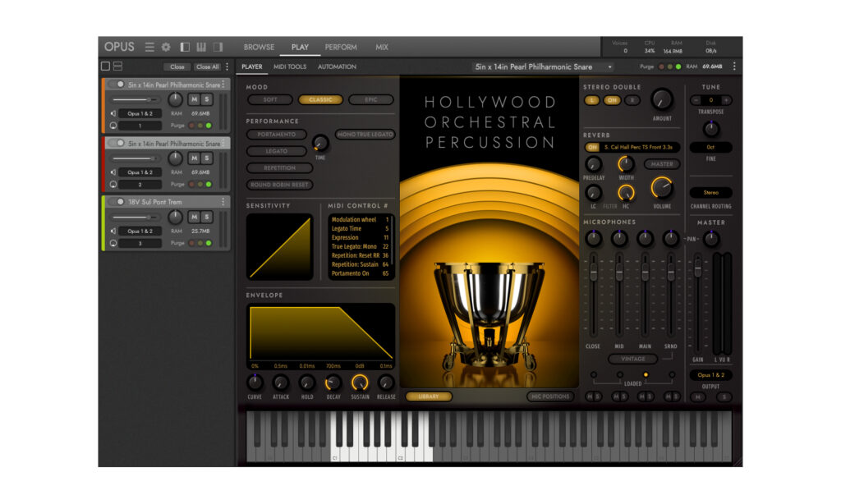Mute the 18V Sul Pont Trem slot
The image size is (841, 504).
coord(194,217)
